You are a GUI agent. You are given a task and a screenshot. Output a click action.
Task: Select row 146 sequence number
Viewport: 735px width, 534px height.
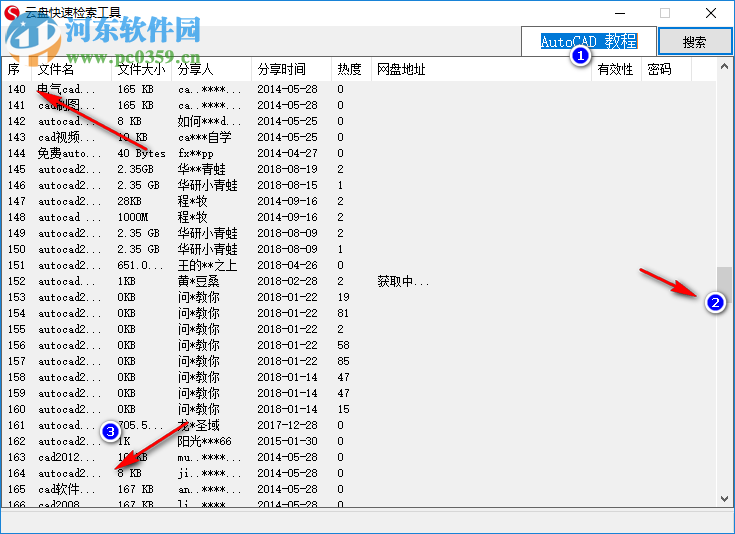17,185
